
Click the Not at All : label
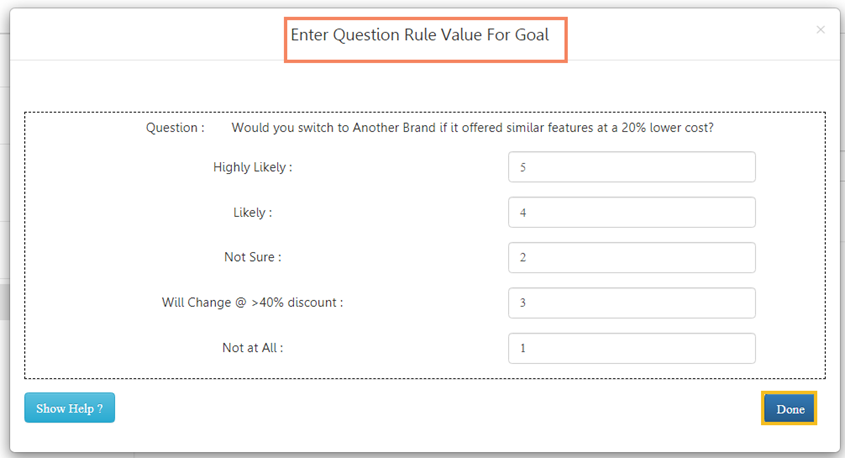coord(252,347)
